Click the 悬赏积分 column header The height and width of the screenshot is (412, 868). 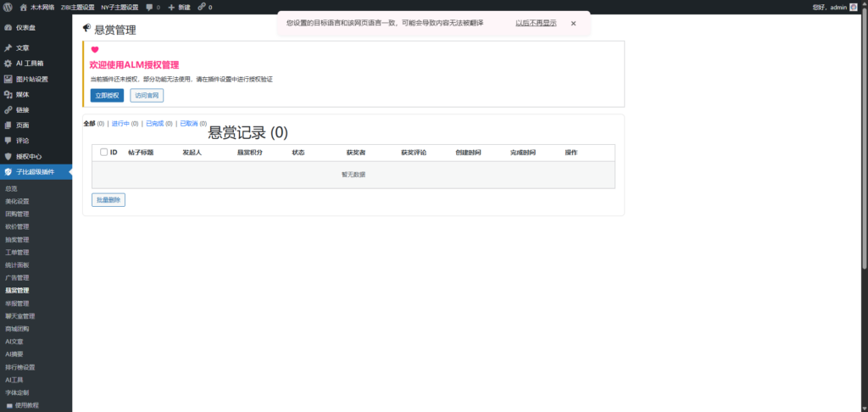(250, 153)
